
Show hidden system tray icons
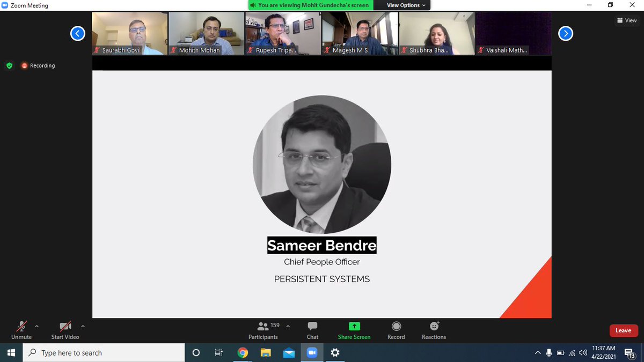(x=538, y=353)
